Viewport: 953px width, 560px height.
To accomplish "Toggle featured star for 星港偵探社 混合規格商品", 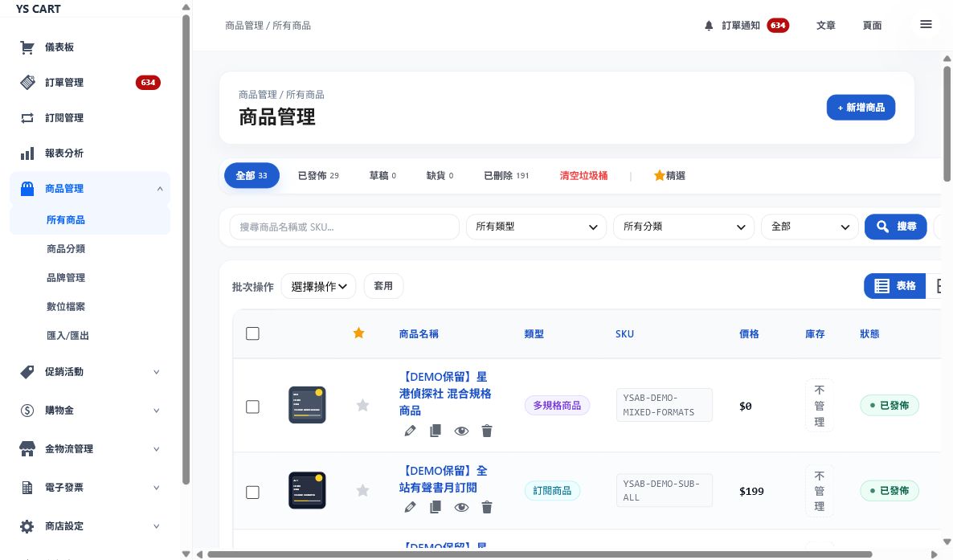I will click(x=362, y=405).
